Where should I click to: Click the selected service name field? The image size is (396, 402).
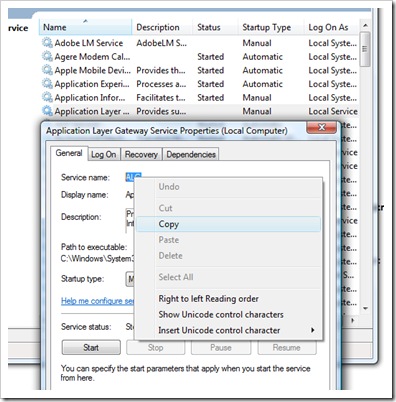[133, 177]
